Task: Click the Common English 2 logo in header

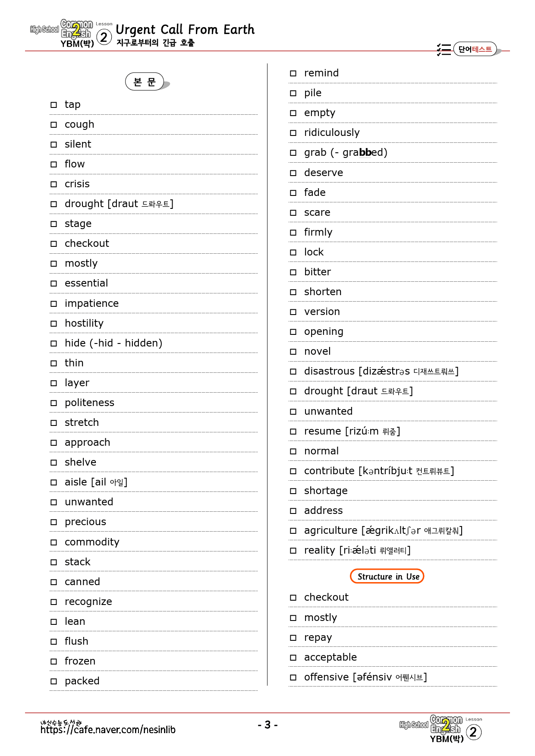Action: click(x=62, y=33)
